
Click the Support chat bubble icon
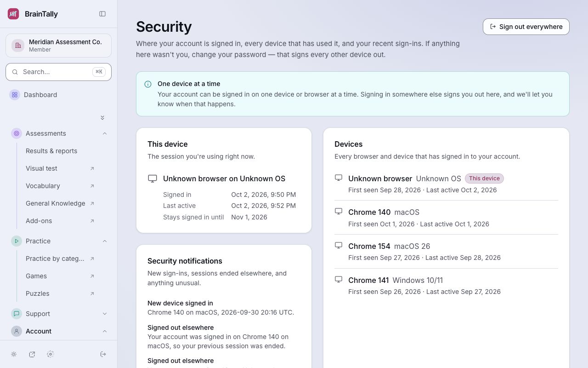(17, 314)
